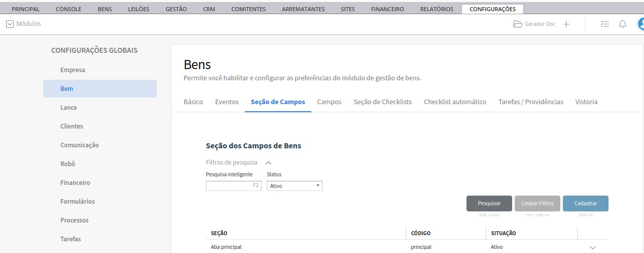Click the Cadastrar button

586,203
